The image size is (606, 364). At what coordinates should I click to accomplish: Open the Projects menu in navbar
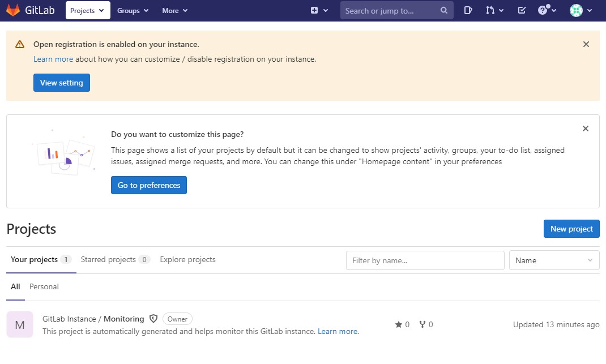(88, 10)
